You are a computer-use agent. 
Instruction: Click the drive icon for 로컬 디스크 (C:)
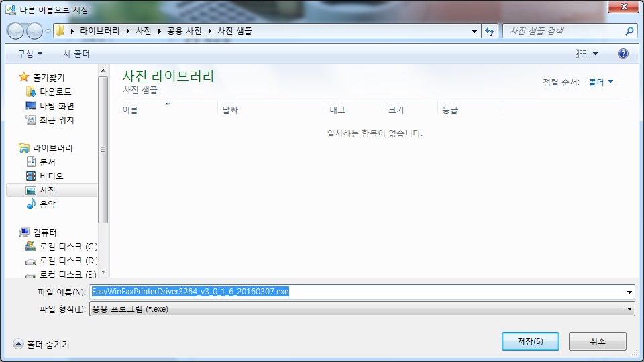(x=31, y=246)
